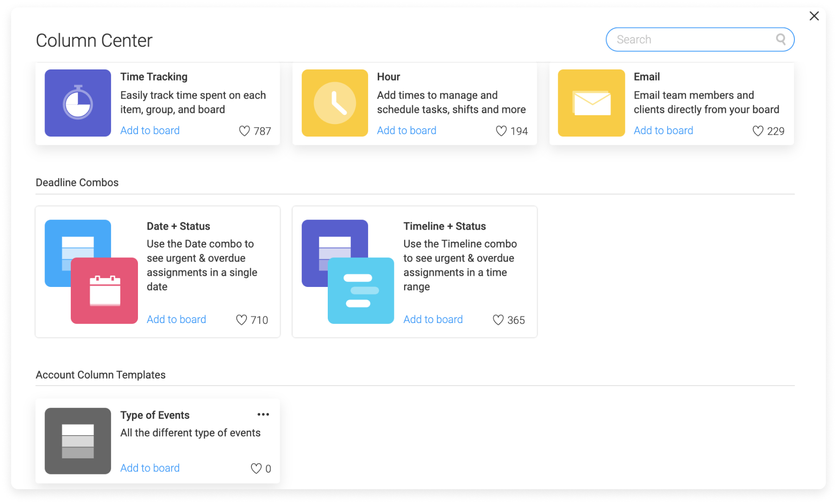Click the Hour clock icon
Screen dimensions: 837x504
335,103
